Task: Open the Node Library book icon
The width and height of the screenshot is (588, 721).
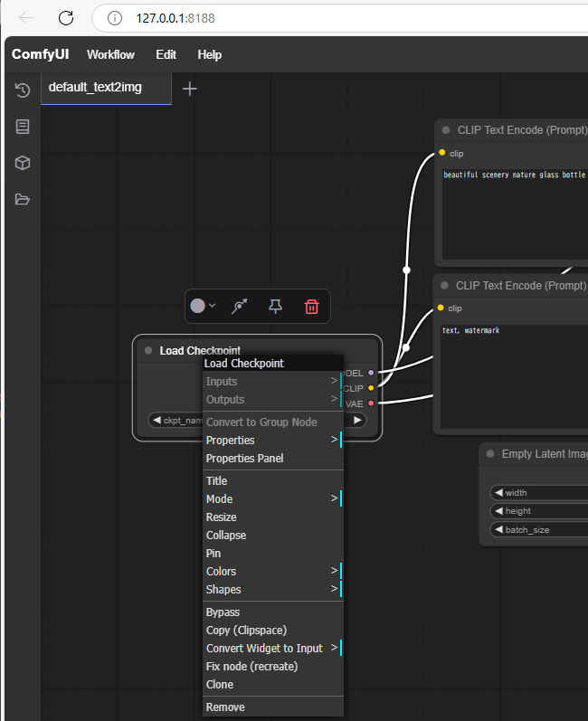Action: point(23,127)
